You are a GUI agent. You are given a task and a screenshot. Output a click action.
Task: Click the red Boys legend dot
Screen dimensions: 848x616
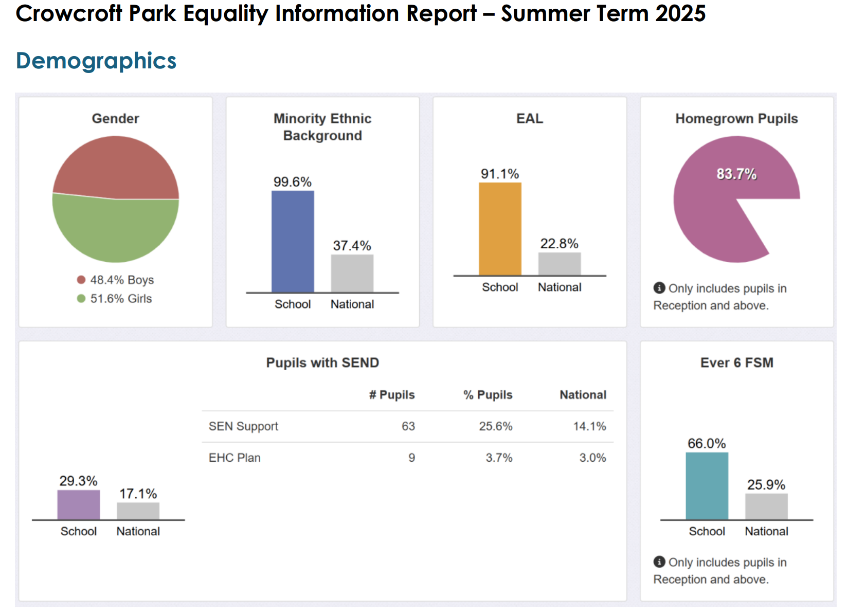coord(81,280)
